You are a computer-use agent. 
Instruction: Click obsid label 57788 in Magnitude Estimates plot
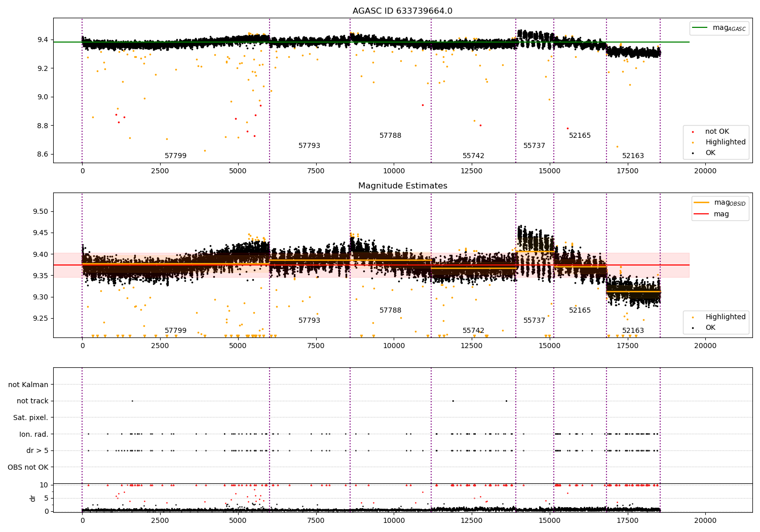click(390, 311)
